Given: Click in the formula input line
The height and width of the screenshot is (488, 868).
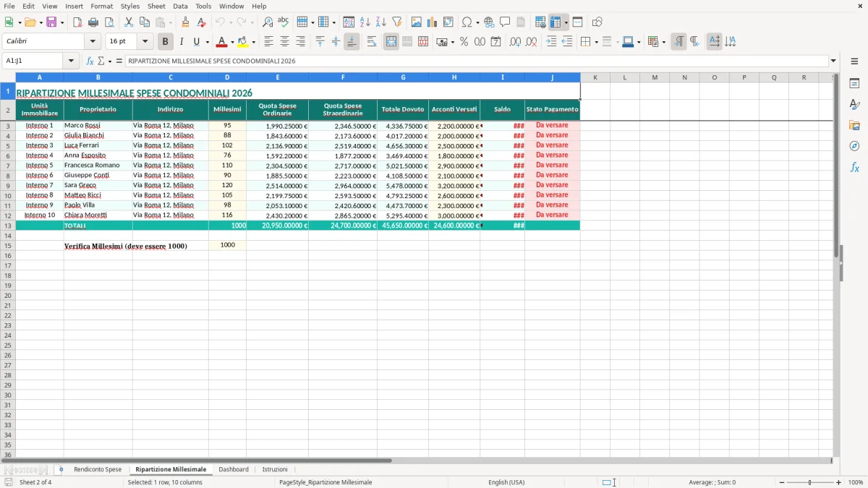Looking at the screenshot, I should click(x=476, y=61).
